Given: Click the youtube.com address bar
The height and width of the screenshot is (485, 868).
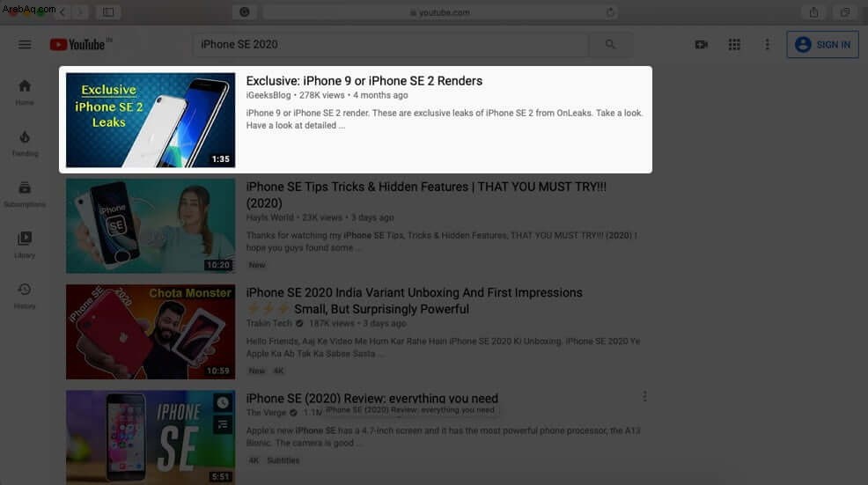Looking at the screenshot, I should tap(440, 12).
